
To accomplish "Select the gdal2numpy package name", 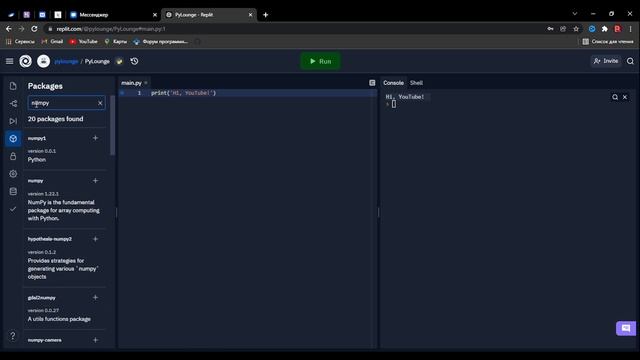I will pos(42,298).
